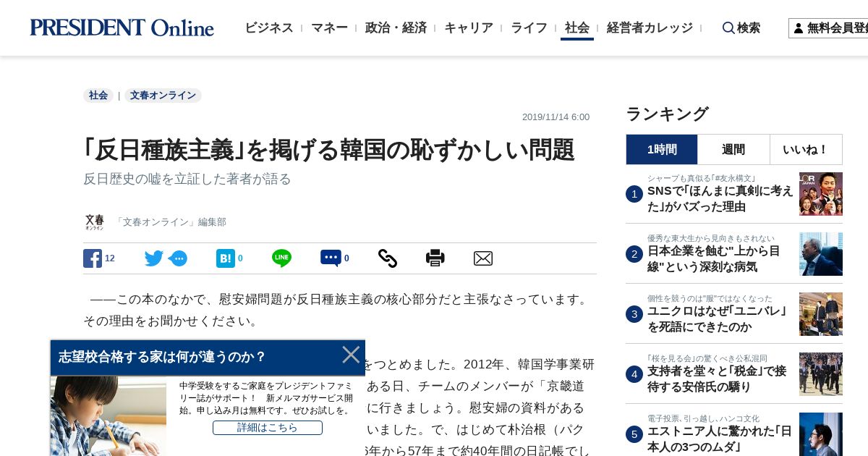Open the 経営者カレッジ section
Screen dimensions: 868x456
(650, 28)
